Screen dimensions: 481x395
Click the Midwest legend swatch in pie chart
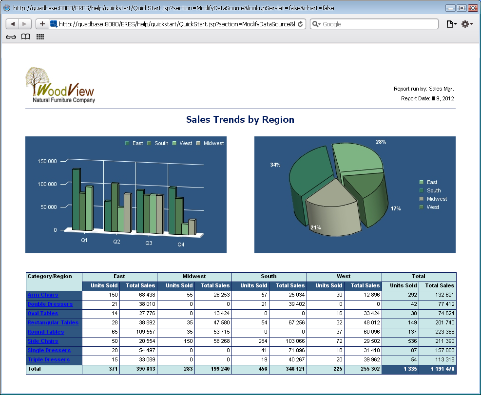(x=421, y=199)
